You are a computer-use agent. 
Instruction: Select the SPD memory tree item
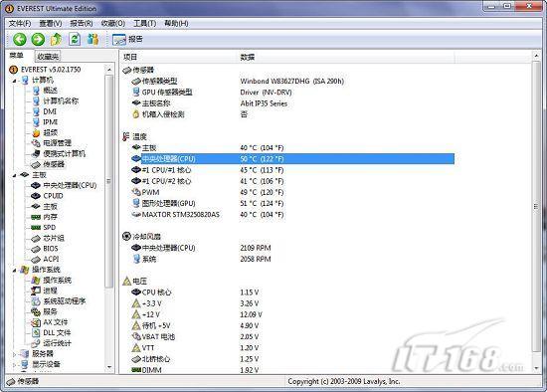(x=49, y=227)
